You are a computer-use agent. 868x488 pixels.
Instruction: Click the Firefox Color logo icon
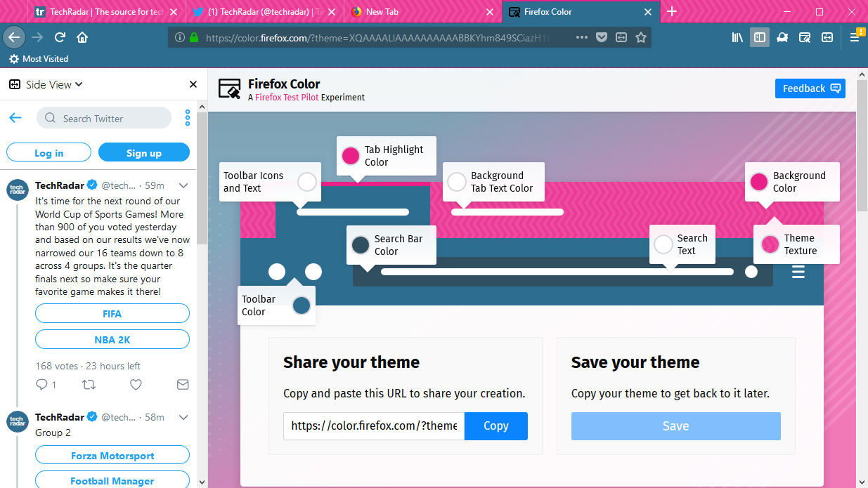click(230, 88)
